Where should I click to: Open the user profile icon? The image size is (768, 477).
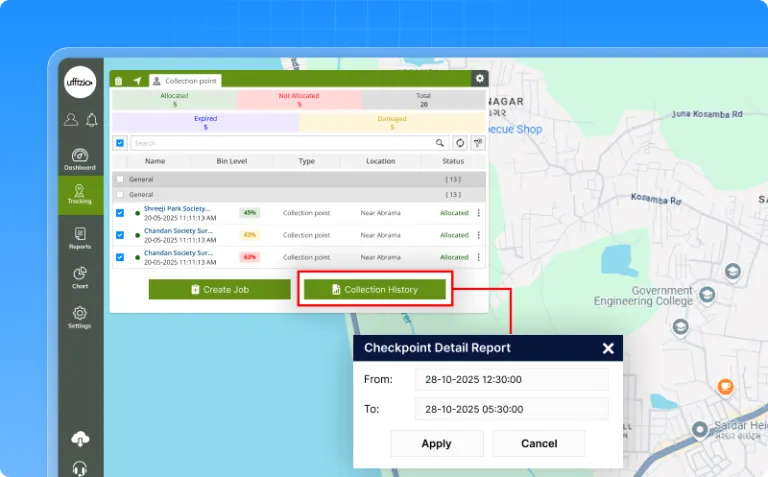click(x=70, y=120)
